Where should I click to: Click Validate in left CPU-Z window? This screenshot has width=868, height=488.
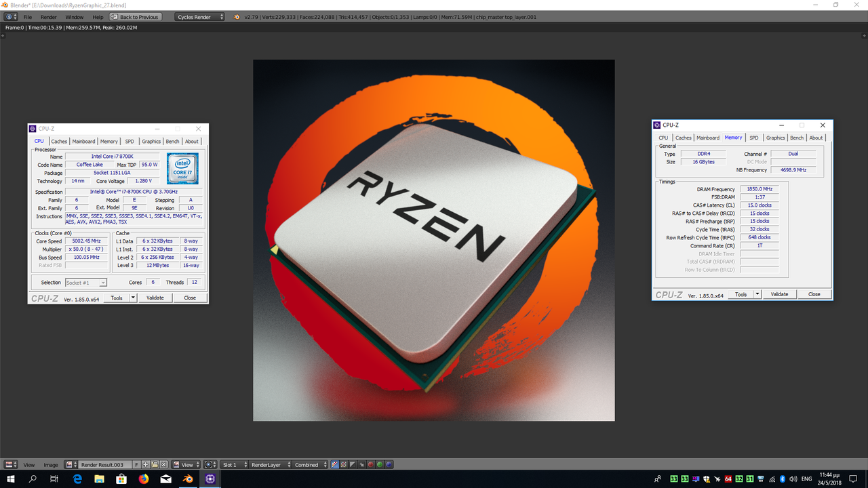(155, 298)
